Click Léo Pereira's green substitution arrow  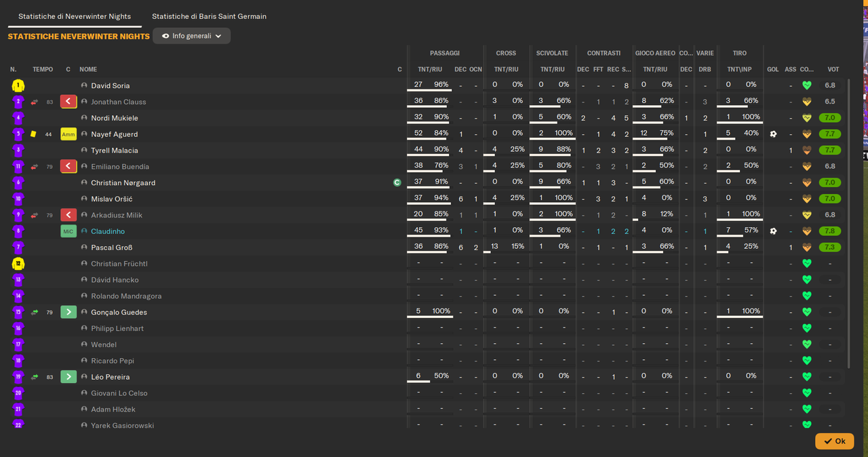[x=68, y=376]
